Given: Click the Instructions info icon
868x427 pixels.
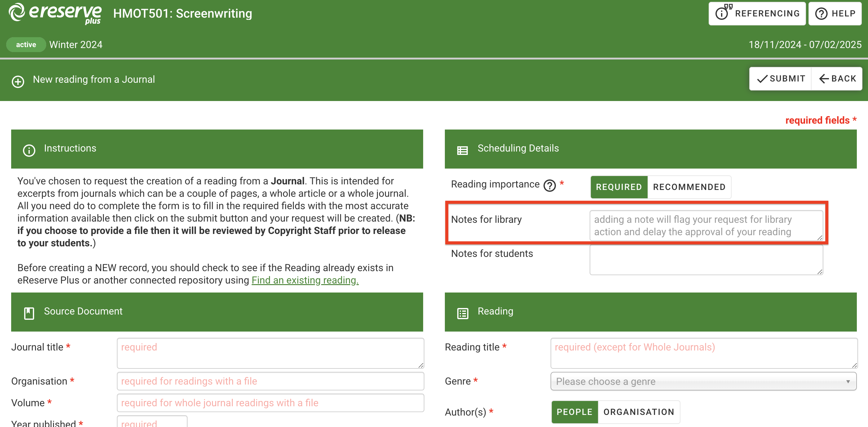Looking at the screenshot, I should click(x=29, y=150).
